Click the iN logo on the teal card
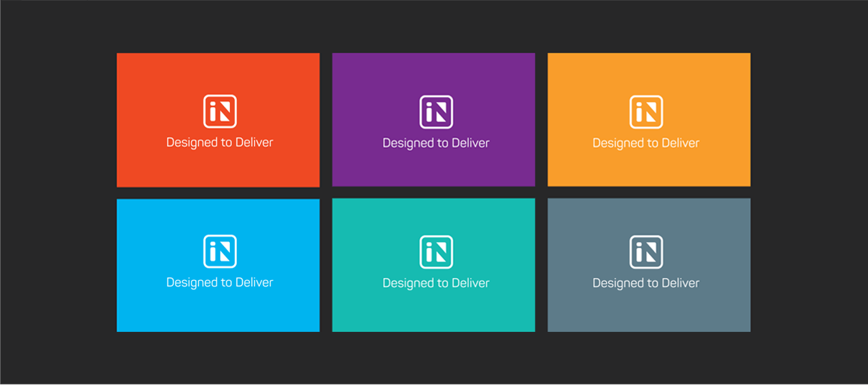The image size is (868, 385). click(x=436, y=252)
